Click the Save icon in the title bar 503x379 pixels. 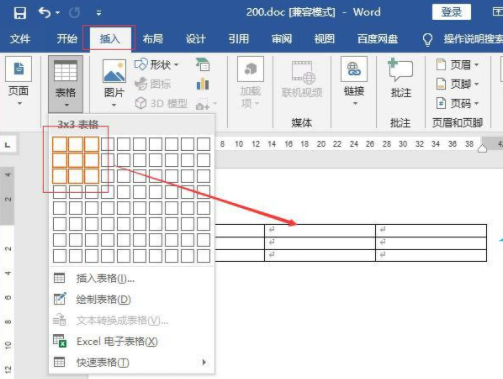(x=20, y=13)
